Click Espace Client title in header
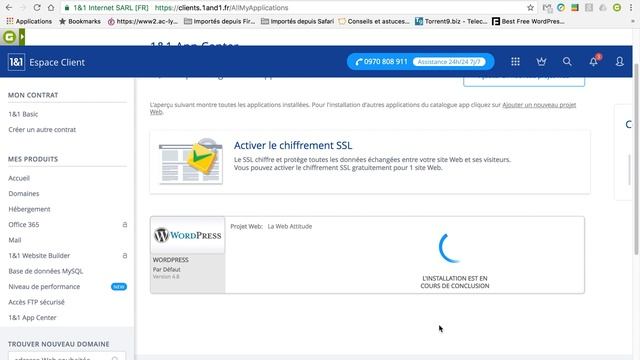 tap(57, 62)
